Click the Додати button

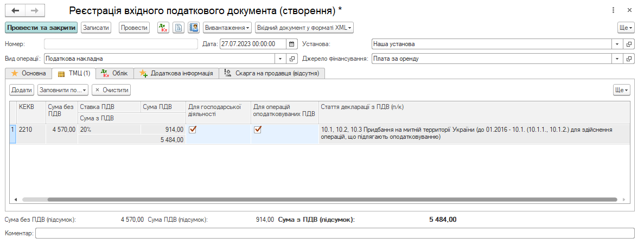click(22, 89)
